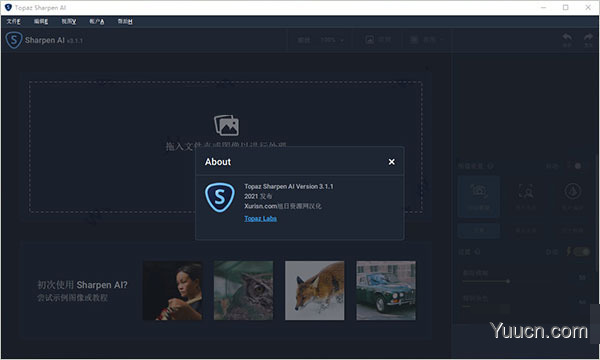Click the undo arrow icon
Viewport: 600px width, 360px height.
coord(567,37)
